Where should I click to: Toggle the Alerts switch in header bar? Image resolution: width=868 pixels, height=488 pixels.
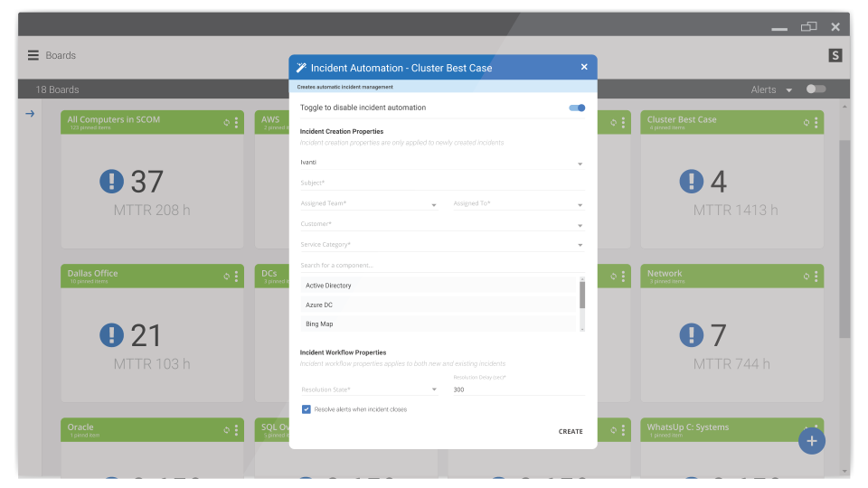coord(816,89)
